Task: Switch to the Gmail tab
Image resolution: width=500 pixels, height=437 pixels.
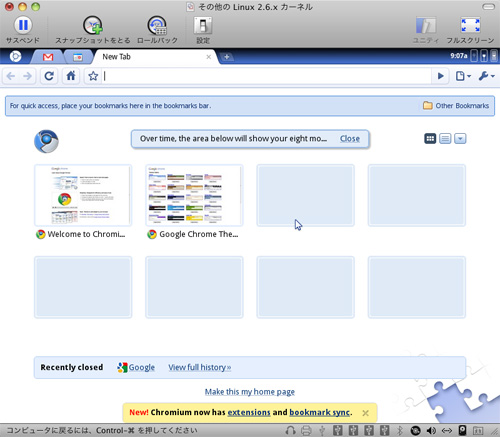Action: click(x=48, y=57)
